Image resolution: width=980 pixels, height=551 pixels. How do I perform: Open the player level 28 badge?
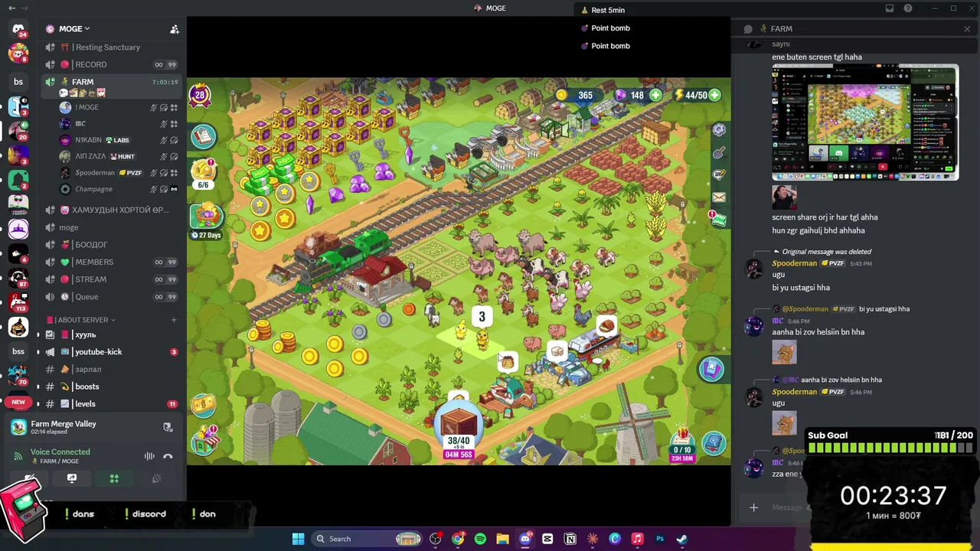tap(200, 96)
